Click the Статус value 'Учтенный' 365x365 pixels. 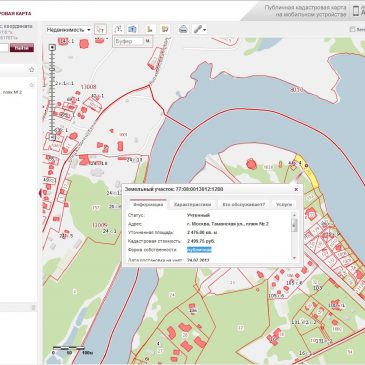click(199, 215)
